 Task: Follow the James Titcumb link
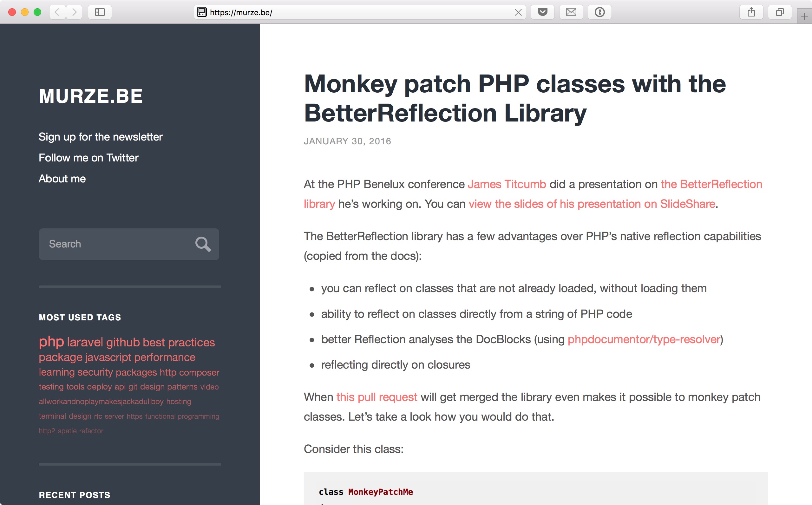[507, 184]
